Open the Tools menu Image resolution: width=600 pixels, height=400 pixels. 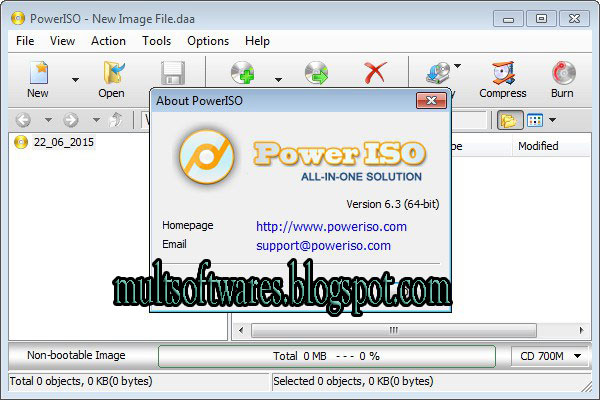coord(157,41)
